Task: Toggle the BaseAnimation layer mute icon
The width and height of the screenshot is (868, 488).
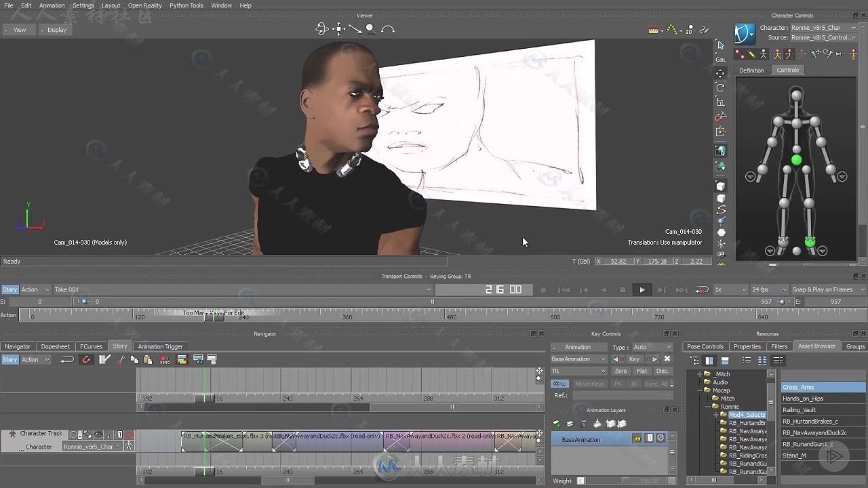Action: (660, 439)
